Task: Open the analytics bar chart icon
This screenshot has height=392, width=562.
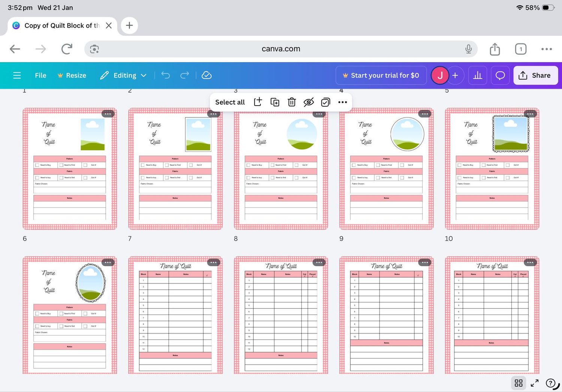Action: pyautogui.click(x=477, y=75)
